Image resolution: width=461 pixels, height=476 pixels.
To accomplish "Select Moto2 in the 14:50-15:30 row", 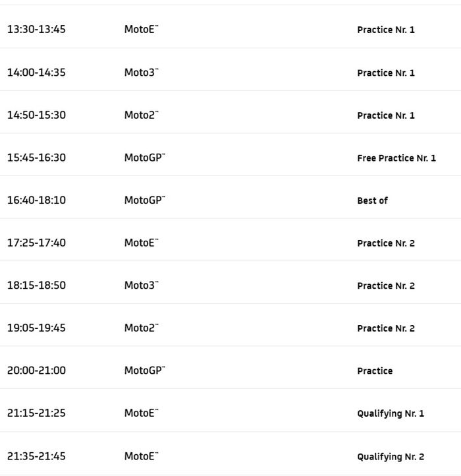I will tap(141, 115).
